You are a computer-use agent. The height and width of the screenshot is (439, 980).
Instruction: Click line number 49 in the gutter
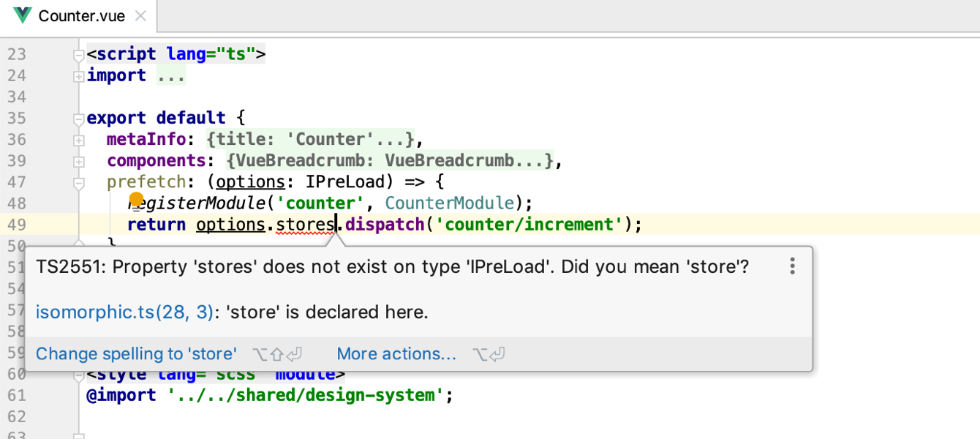tap(17, 225)
